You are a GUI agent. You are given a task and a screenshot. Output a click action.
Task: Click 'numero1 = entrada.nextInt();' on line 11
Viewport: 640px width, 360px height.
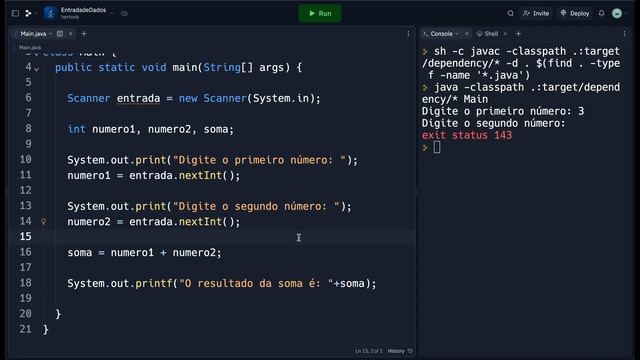pyautogui.click(x=154, y=176)
